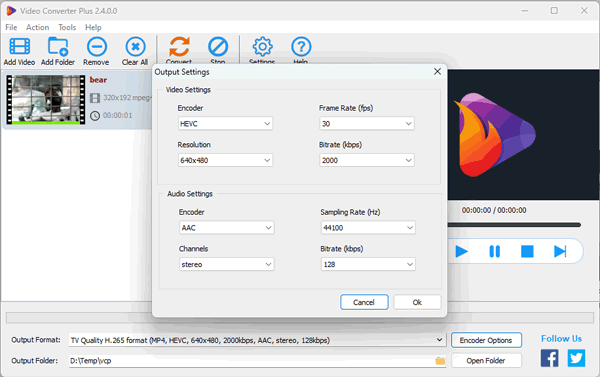The width and height of the screenshot is (600, 377).
Task: Expand the video Encoder HEVC dropdown
Action: 267,124
